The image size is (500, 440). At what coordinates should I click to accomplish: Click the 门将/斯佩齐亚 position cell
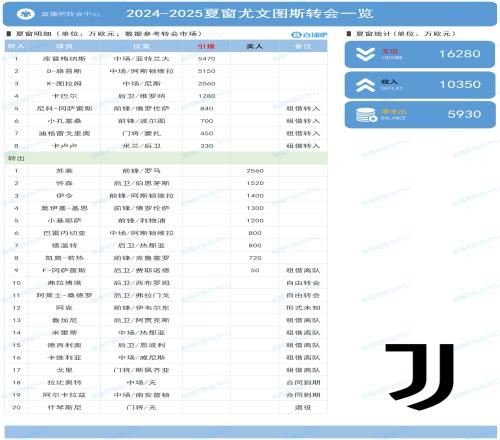tap(141, 370)
